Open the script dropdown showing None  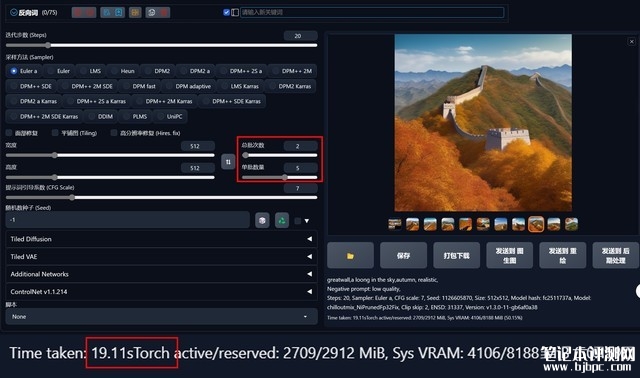[x=162, y=316]
